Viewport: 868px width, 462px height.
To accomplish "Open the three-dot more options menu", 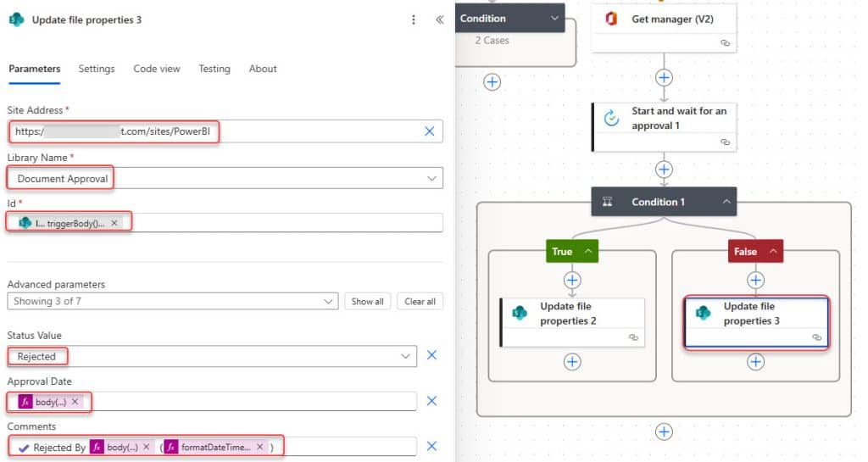I will (413, 19).
